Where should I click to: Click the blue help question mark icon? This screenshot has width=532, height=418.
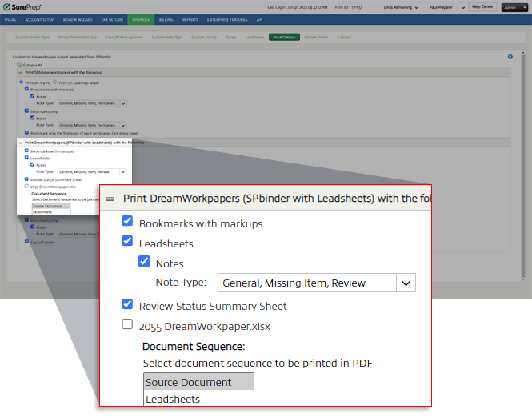point(510,57)
